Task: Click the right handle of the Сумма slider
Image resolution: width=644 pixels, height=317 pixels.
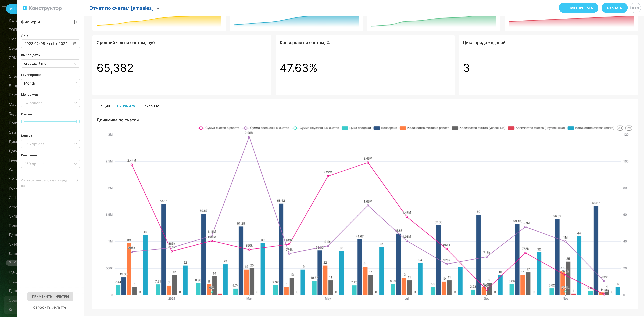Action: (78, 121)
